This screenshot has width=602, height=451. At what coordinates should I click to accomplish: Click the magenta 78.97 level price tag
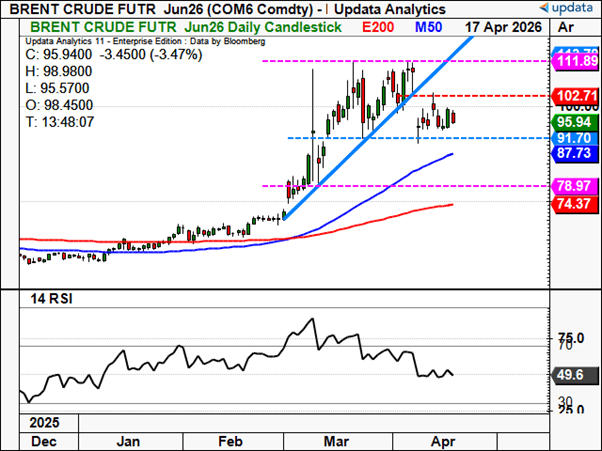coord(574,186)
